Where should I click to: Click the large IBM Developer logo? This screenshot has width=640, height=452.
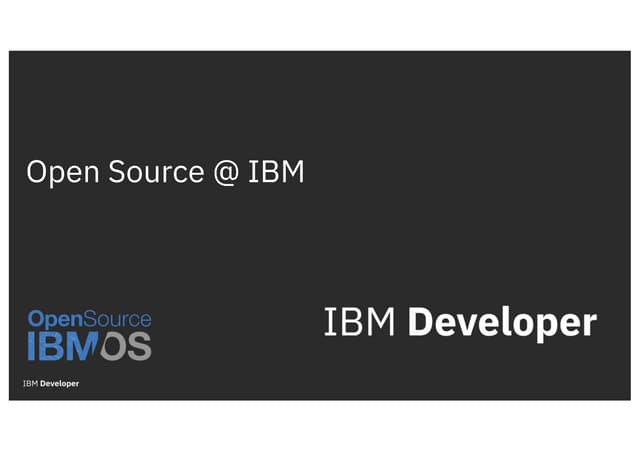(x=460, y=324)
